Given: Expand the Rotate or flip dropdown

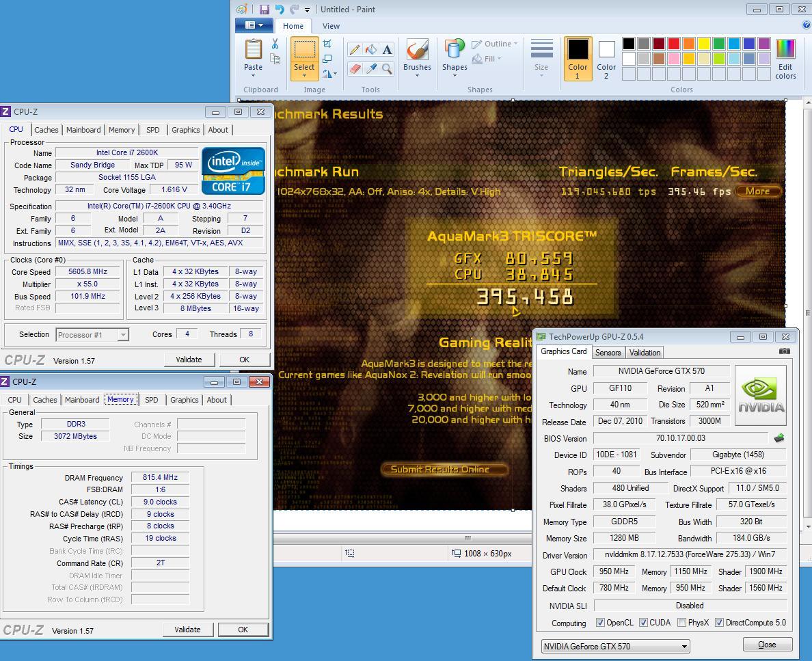Looking at the screenshot, I should (330, 74).
